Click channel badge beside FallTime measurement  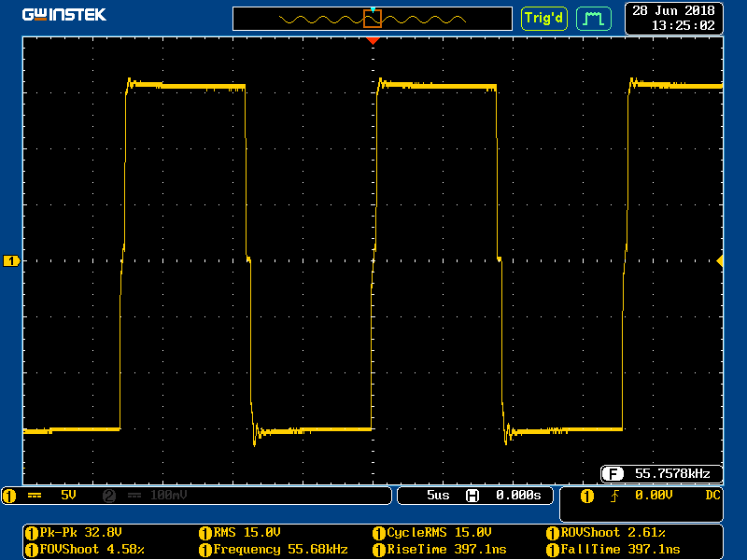point(553,550)
